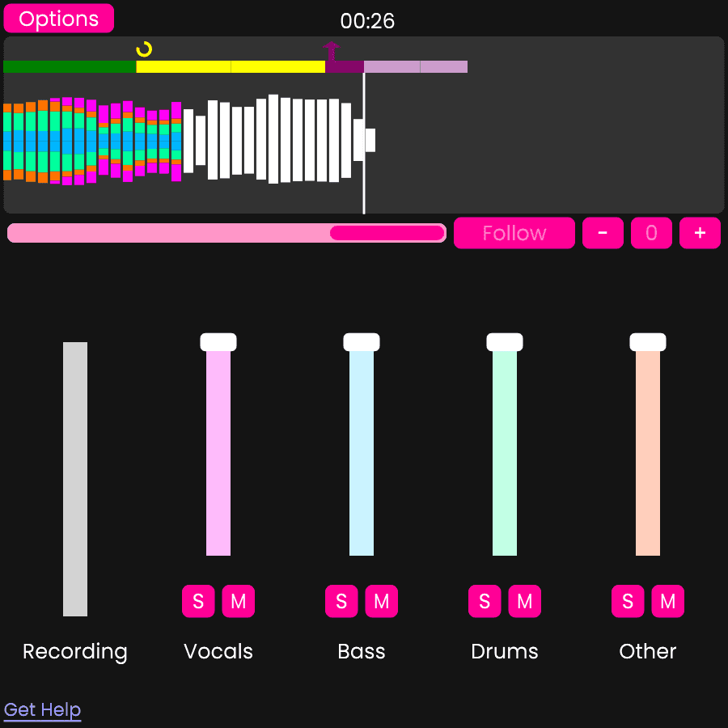This screenshot has width=728, height=728.
Task: Enable Follow mode
Action: (514, 233)
